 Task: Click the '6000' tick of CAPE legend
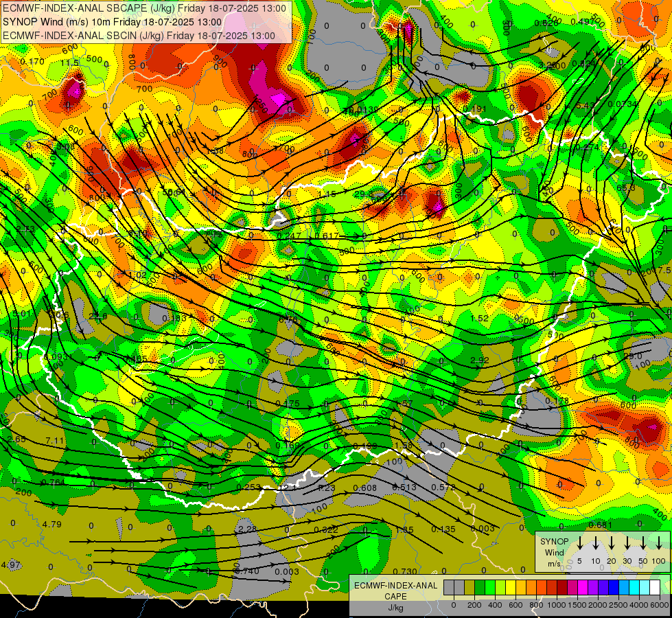pos(660,605)
